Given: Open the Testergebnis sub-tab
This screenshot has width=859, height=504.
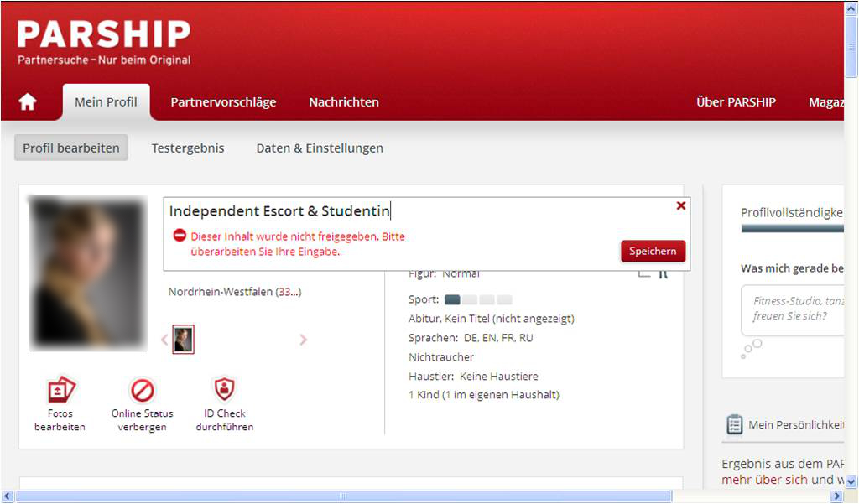Looking at the screenshot, I should coord(188,148).
